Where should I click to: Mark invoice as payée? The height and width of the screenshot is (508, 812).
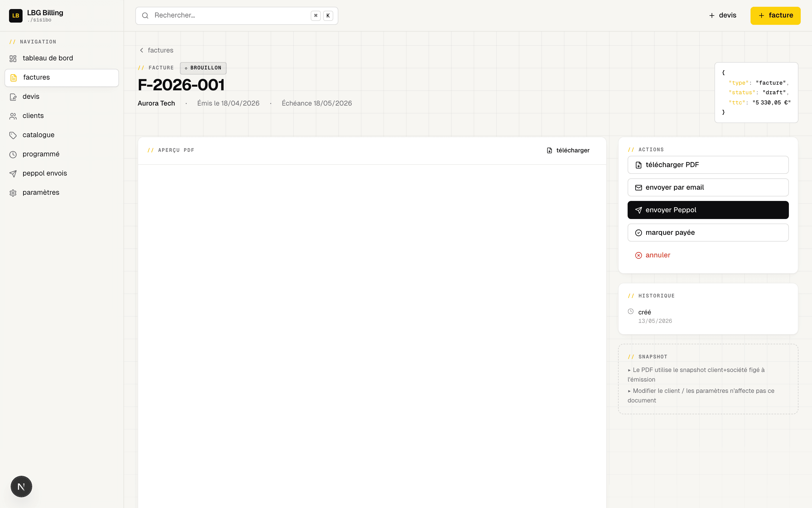click(708, 233)
